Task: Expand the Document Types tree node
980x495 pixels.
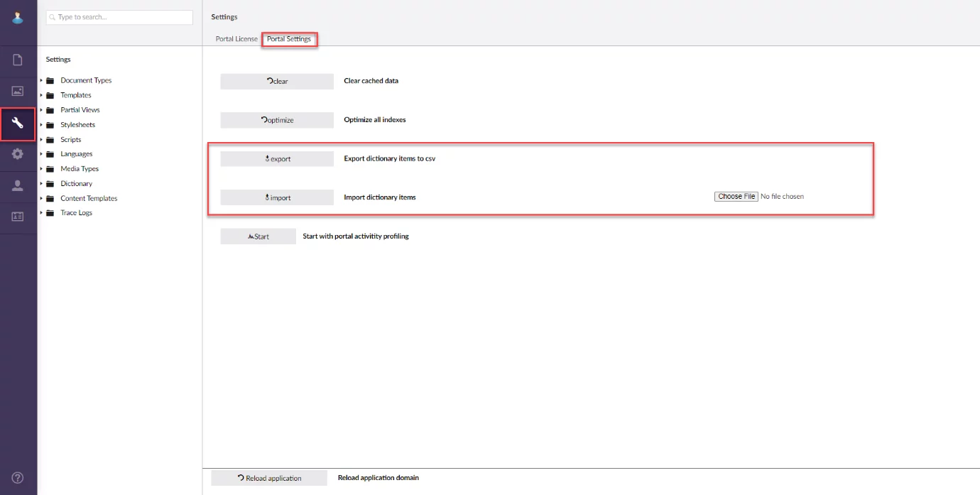Action: click(x=42, y=80)
